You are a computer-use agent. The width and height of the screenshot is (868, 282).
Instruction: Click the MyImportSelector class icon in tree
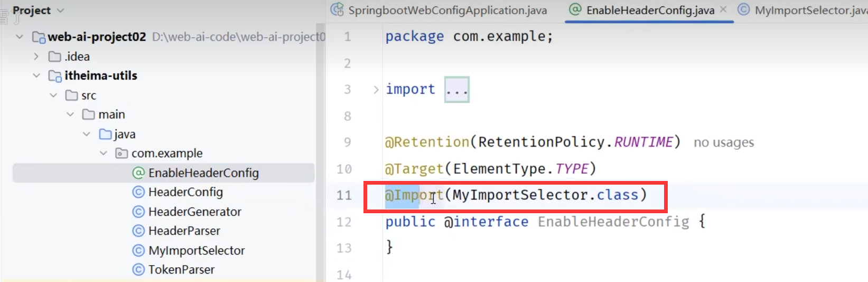pos(138,250)
